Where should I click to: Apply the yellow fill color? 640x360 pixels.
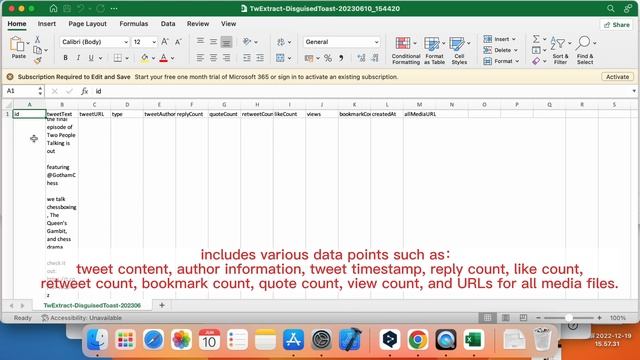[x=144, y=58]
